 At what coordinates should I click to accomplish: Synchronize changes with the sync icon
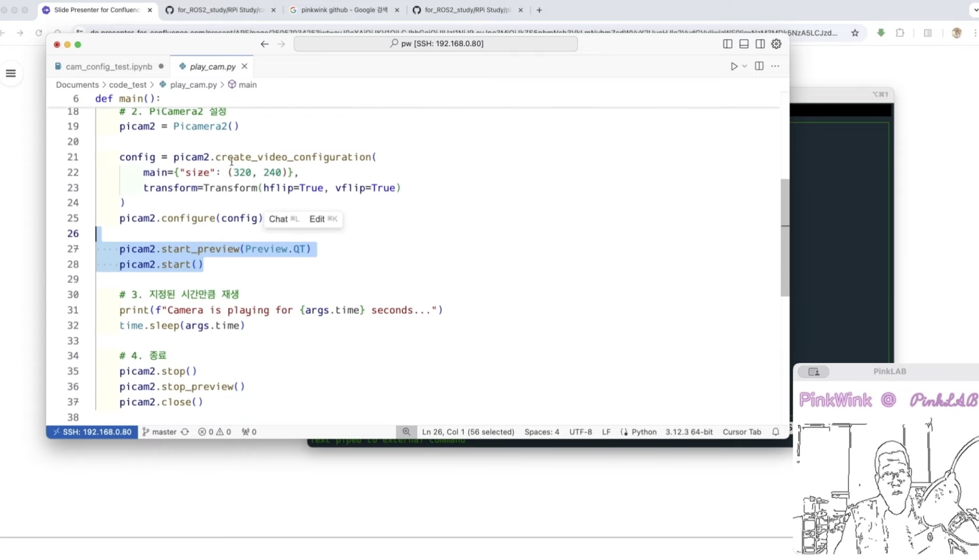tap(185, 432)
